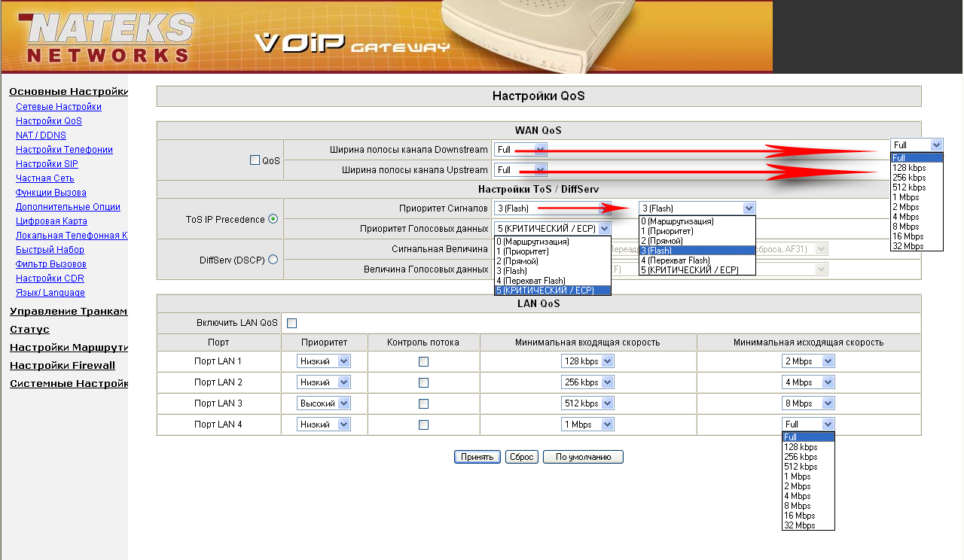
Task: Open the Дополнительные Опции link
Action: (x=68, y=207)
